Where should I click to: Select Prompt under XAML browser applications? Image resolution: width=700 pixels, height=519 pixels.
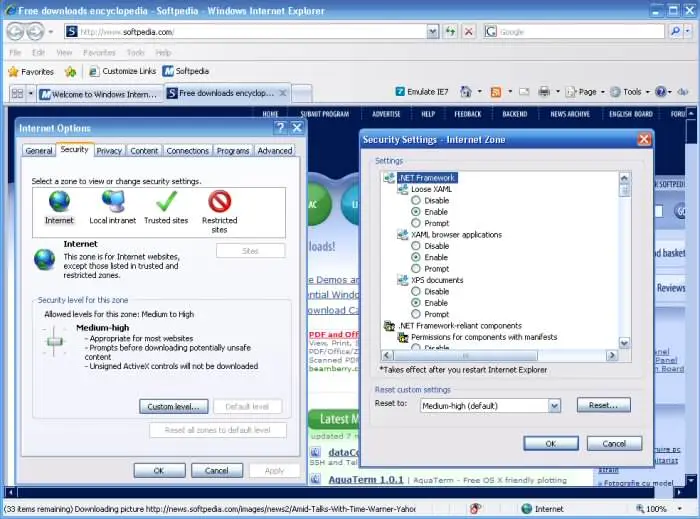pos(416,269)
